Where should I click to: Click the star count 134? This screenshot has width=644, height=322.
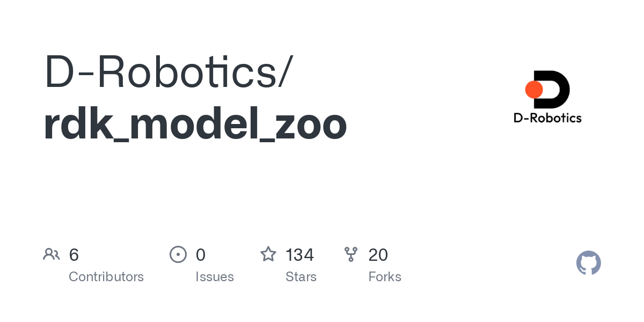click(x=299, y=255)
